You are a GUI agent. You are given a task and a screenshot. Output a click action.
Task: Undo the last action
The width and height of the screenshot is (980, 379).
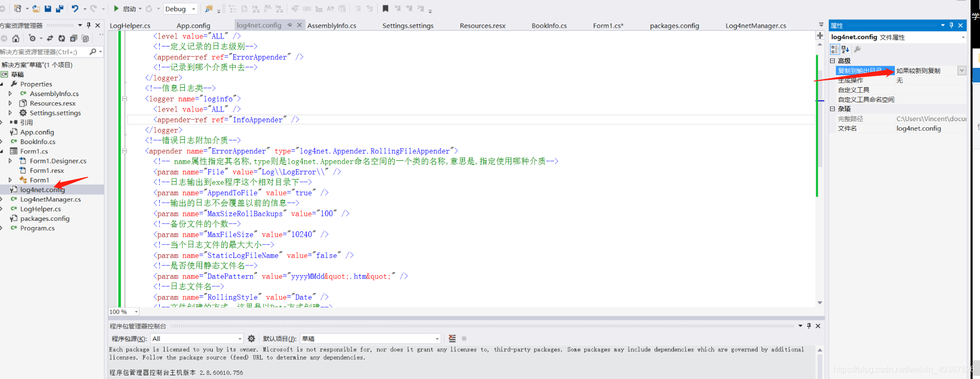(75, 9)
